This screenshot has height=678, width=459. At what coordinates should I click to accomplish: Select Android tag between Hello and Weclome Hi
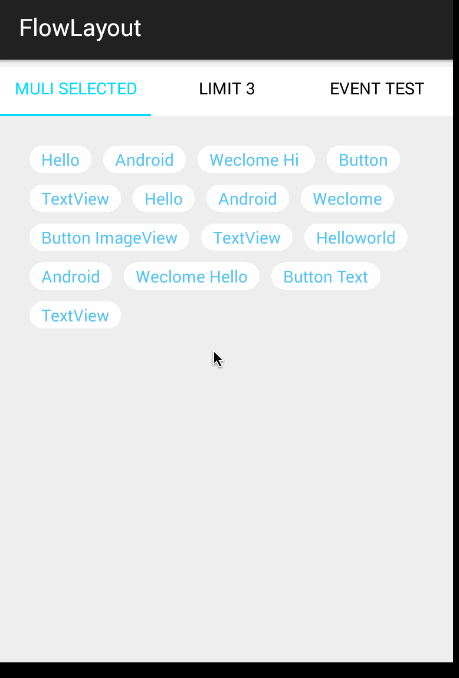[144, 160]
